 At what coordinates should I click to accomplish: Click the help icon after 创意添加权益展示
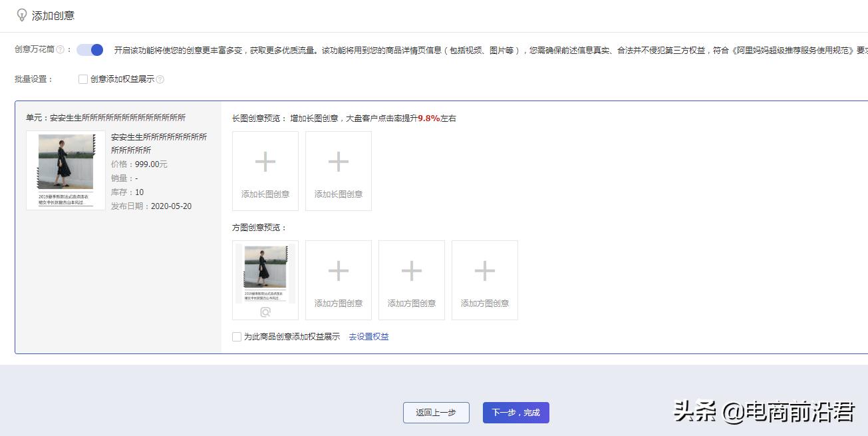(x=158, y=79)
